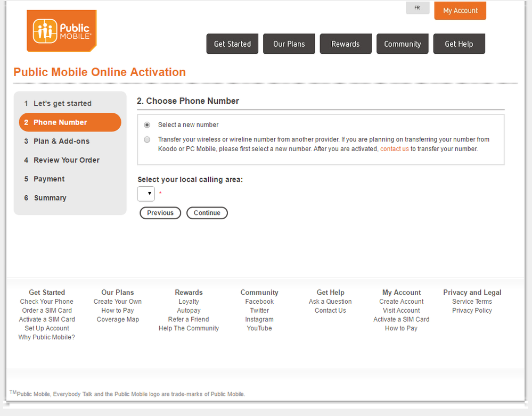Open the Community nav menu
Image resolution: width=532 pixels, height=416 pixels.
(x=402, y=44)
